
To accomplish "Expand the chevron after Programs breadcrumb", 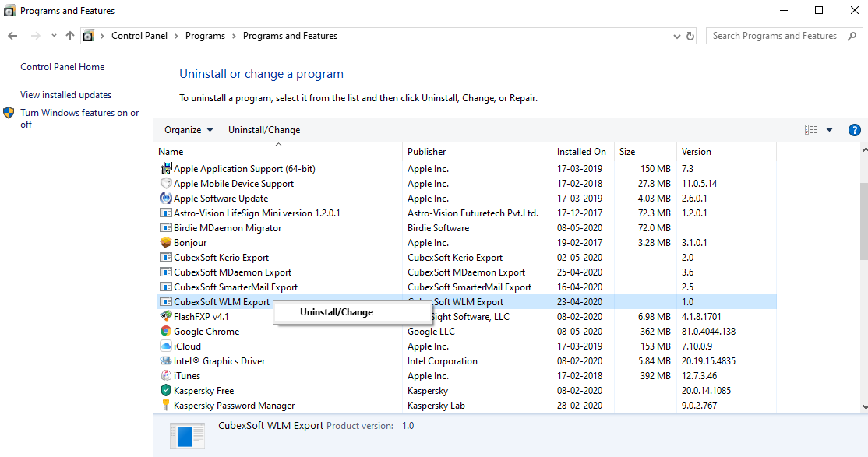I will [235, 36].
